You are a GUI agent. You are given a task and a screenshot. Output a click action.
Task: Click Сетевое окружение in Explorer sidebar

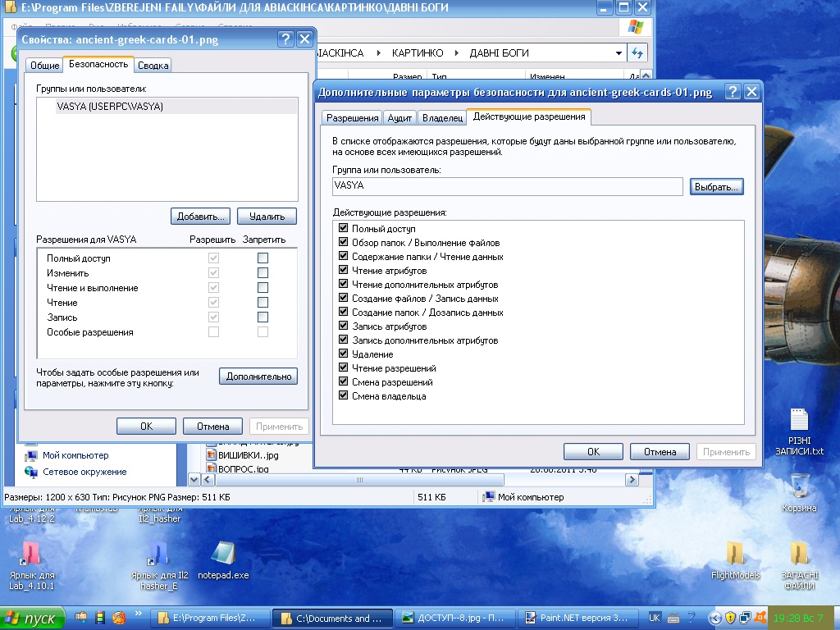click(84, 472)
